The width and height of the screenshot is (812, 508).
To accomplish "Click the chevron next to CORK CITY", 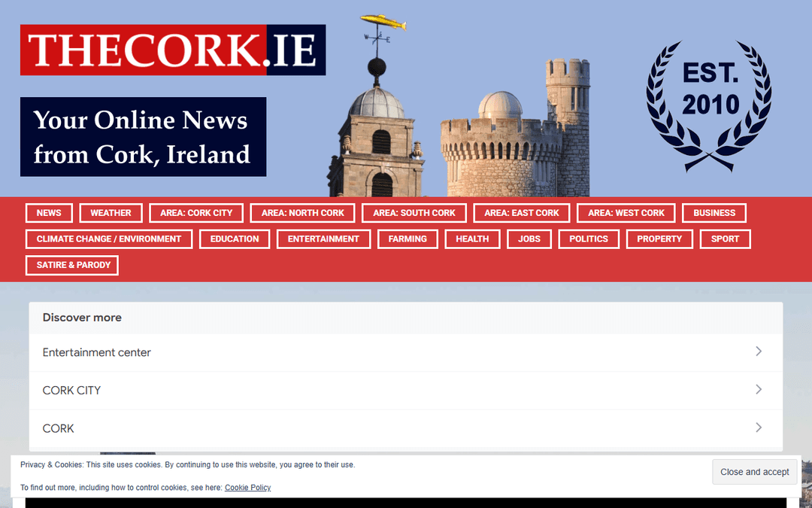I will [x=759, y=389].
